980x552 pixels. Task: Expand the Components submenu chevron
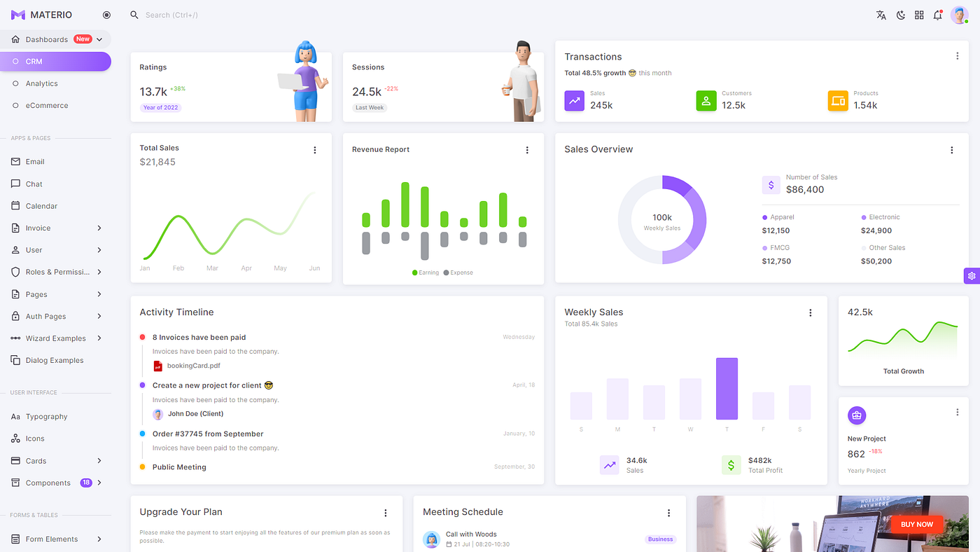coord(99,483)
